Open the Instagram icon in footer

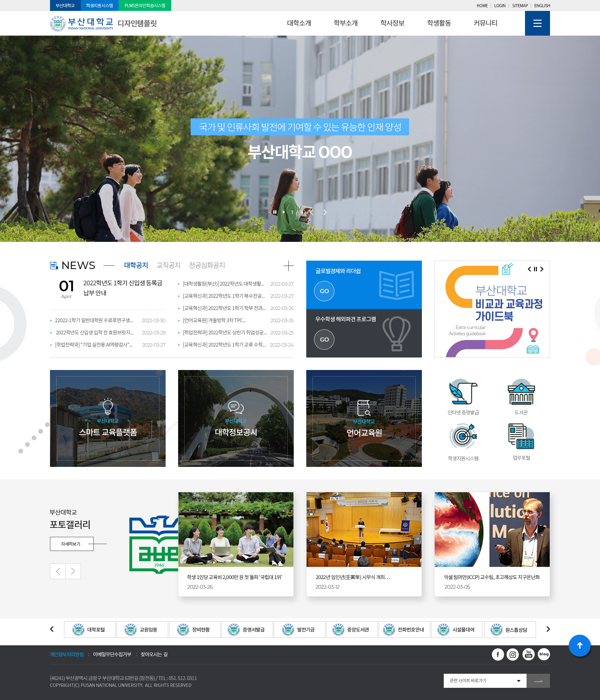pos(512,654)
